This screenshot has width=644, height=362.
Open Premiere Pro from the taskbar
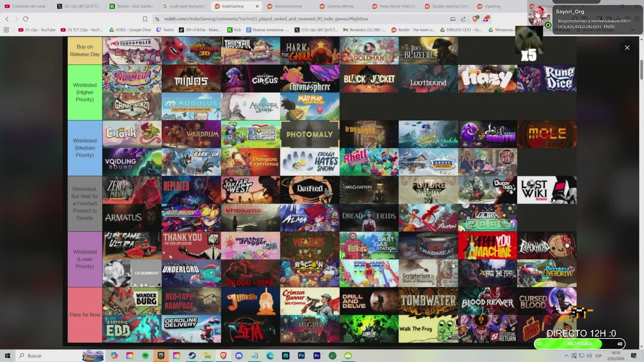click(x=316, y=355)
